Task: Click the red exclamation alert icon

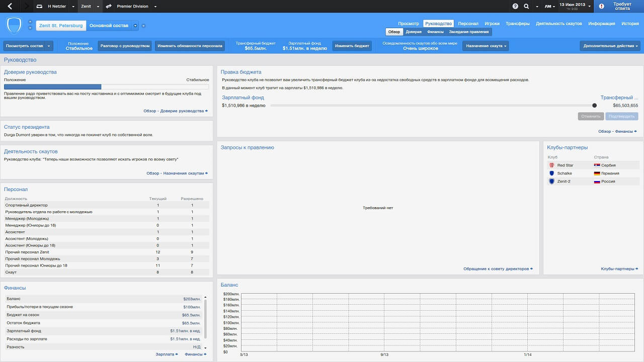Action: 601,7
